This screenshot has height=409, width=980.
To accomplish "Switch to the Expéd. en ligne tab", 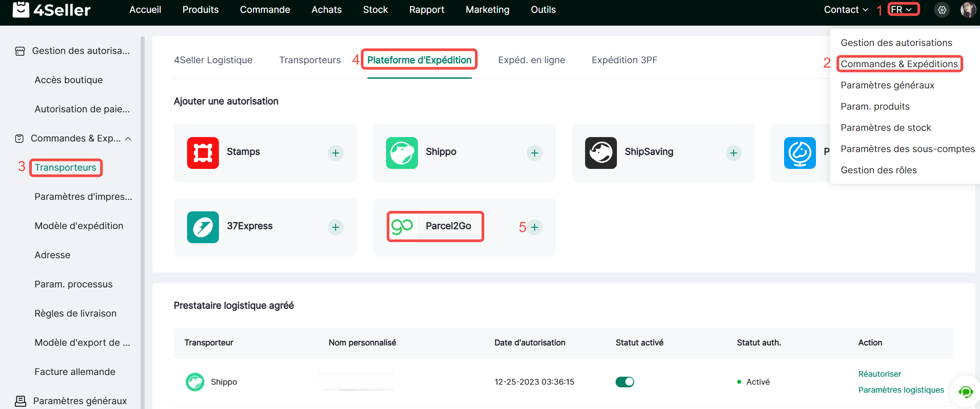I will click(x=531, y=60).
